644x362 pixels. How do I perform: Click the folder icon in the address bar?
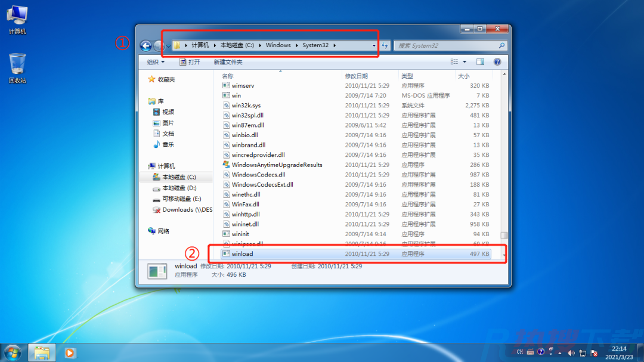177,45
